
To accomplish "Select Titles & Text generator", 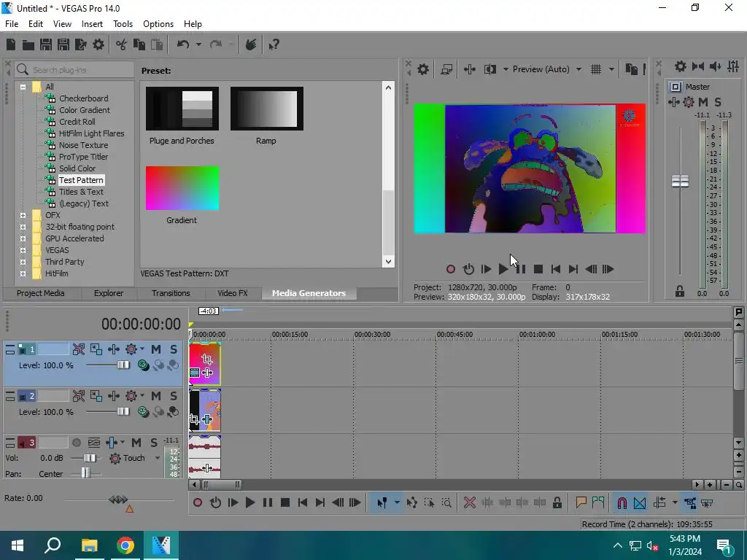I will pyautogui.click(x=81, y=192).
